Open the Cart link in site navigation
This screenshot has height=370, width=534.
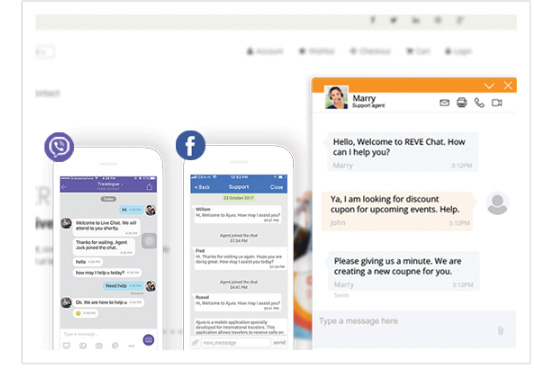pos(418,51)
